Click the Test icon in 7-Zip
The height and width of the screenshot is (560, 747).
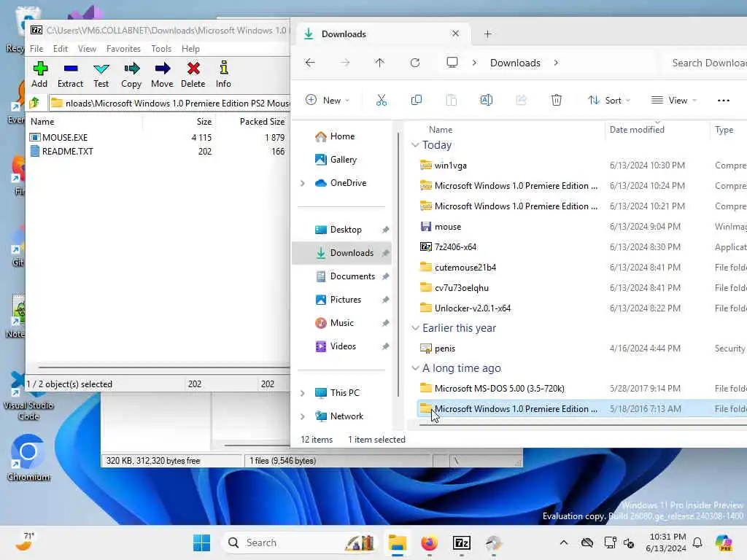[x=101, y=74]
